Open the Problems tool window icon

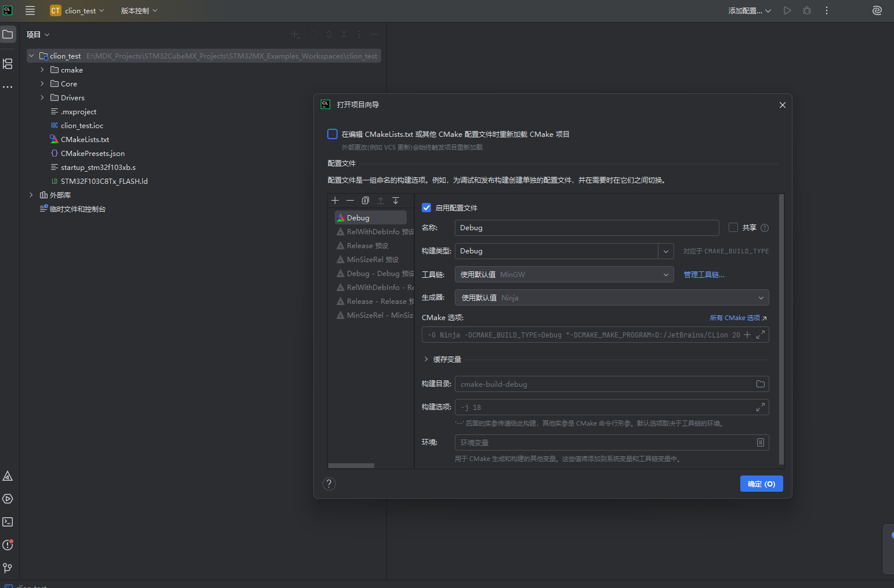[8, 545]
